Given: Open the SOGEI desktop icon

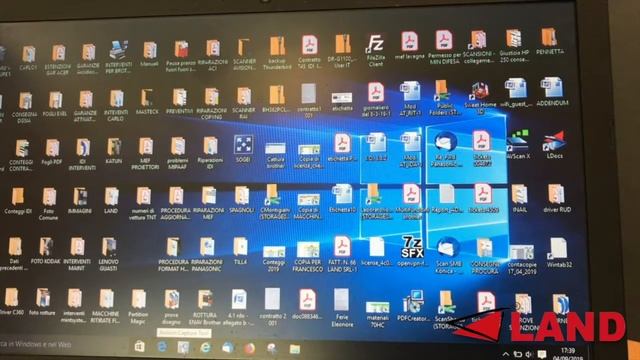Looking at the screenshot, I should [243, 145].
